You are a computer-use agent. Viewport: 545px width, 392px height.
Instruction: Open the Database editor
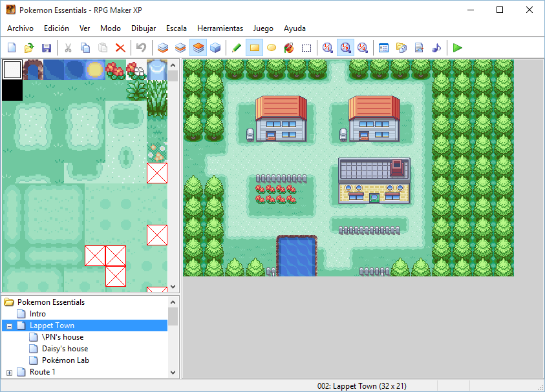point(383,48)
